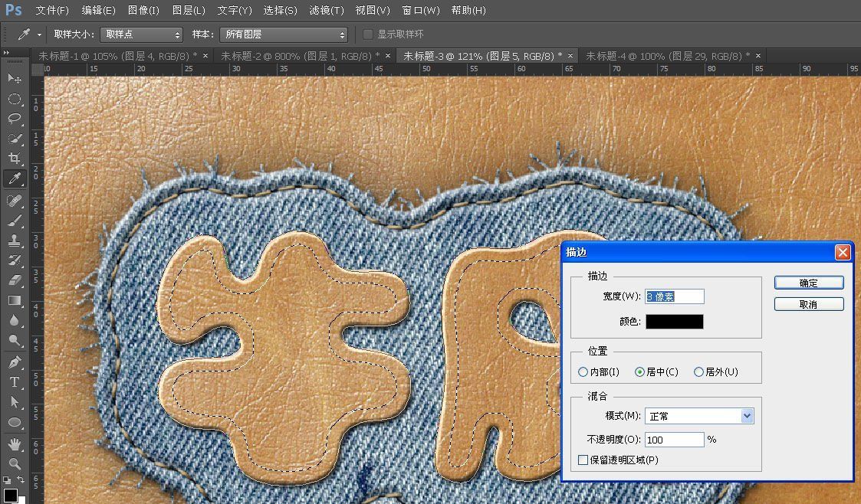The width and height of the screenshot is (861, 504).
Task: Reset default foreground and background colors
Action: pos(7,479)
